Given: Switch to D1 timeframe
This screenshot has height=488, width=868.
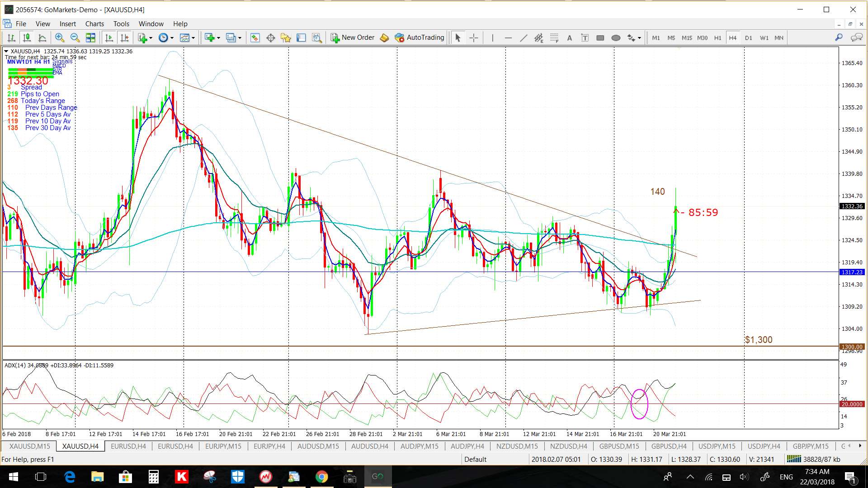Looking at the screenshot, I should 749,38.
